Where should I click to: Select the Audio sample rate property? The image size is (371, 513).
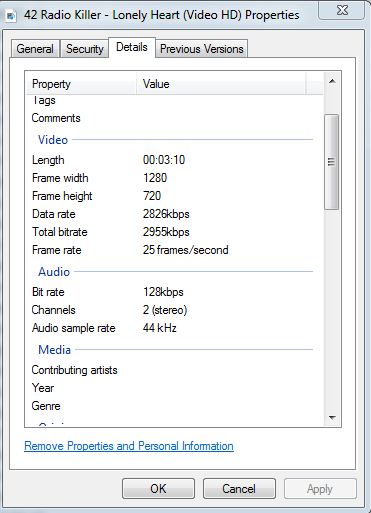[74, 328]
